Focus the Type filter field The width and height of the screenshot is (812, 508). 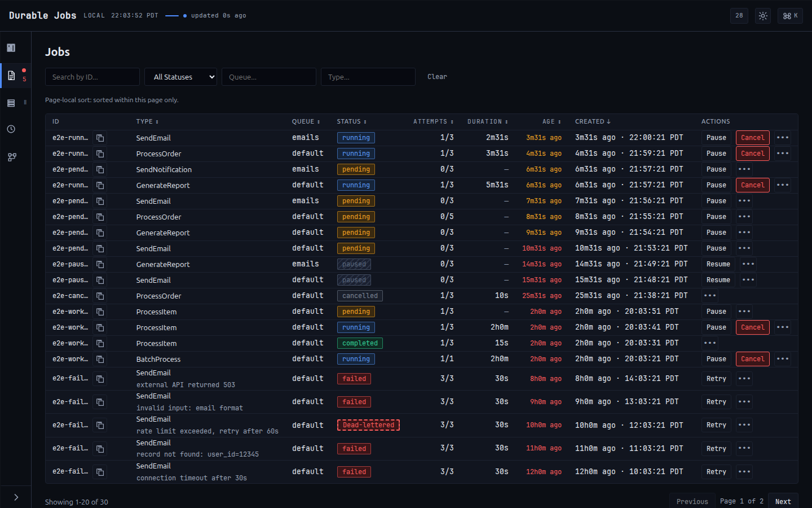point(368,77)
